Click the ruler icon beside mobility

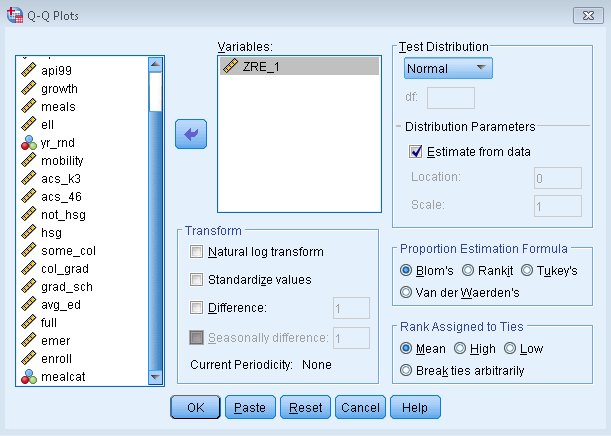click(x=28, y=160)
